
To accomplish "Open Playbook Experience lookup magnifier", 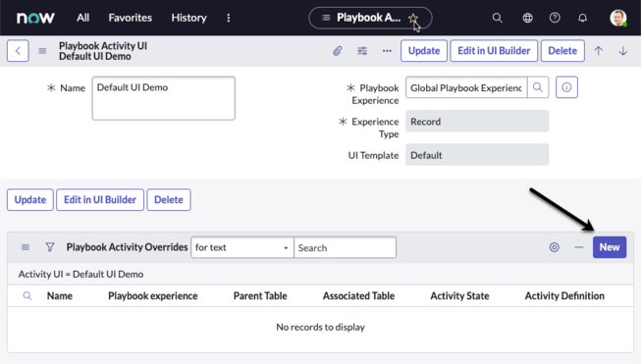I will (538, 87).
